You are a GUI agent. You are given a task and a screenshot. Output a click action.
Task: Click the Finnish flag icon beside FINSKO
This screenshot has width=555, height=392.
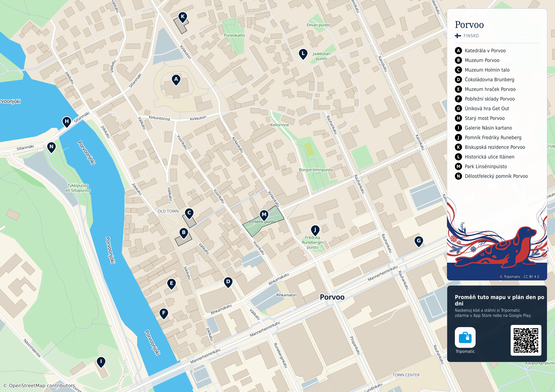458,36
